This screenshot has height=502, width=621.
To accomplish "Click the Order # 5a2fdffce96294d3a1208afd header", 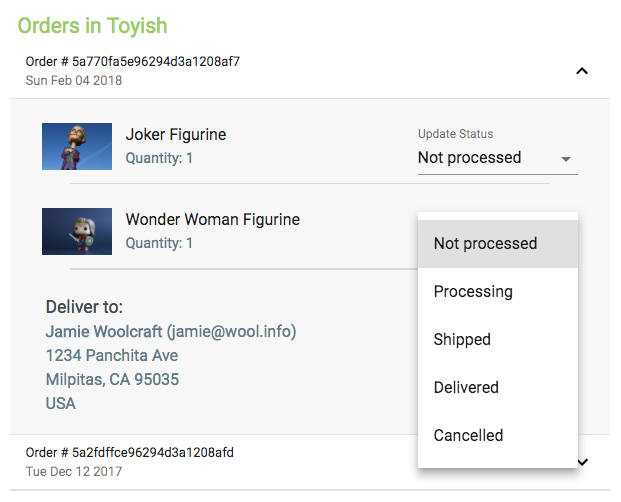I will point(130,453).
